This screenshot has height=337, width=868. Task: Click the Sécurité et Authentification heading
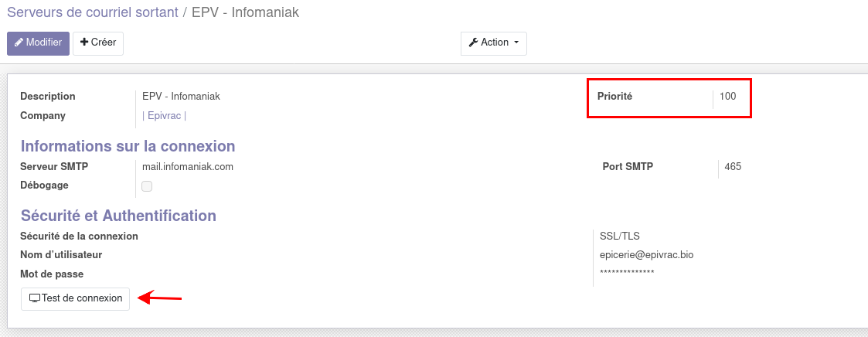118,216
